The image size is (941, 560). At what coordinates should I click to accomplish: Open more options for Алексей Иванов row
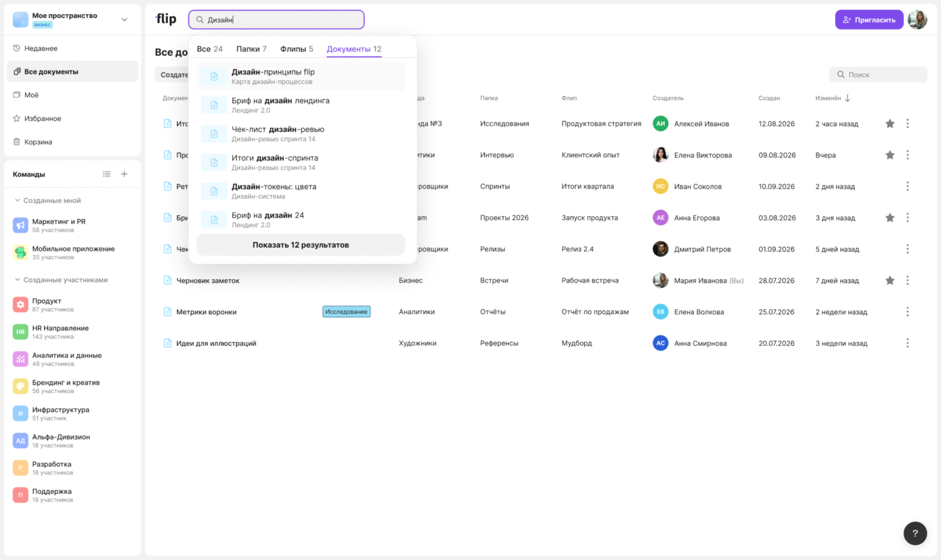coord(907,124)
